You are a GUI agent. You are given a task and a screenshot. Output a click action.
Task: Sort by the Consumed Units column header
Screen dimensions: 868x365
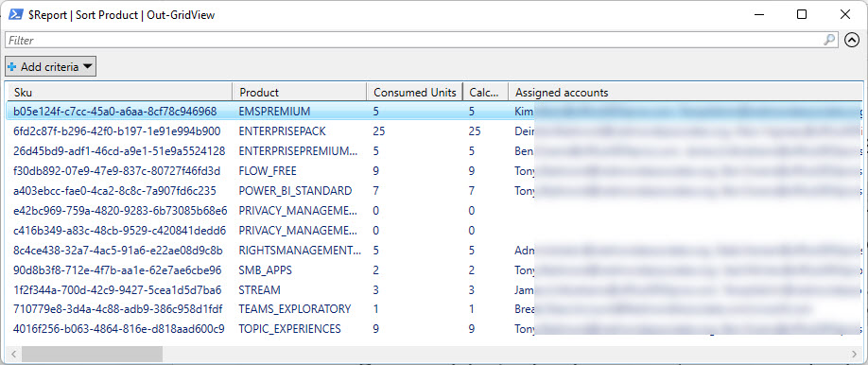pyautogui.click(x=415, y=92)
